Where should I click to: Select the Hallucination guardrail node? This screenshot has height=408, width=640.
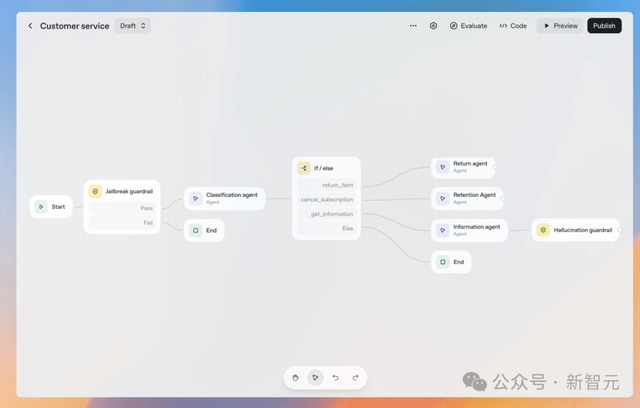[x=576, y=230]
